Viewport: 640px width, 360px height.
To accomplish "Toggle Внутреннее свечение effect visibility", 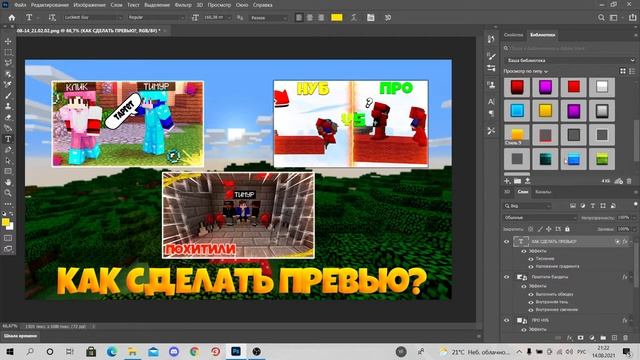I will coord(531,310).
